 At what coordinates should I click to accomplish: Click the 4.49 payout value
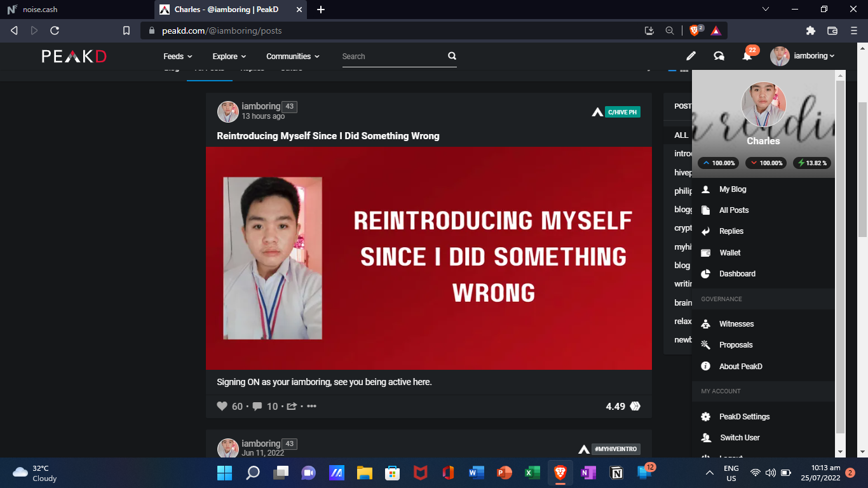(616, 406)
